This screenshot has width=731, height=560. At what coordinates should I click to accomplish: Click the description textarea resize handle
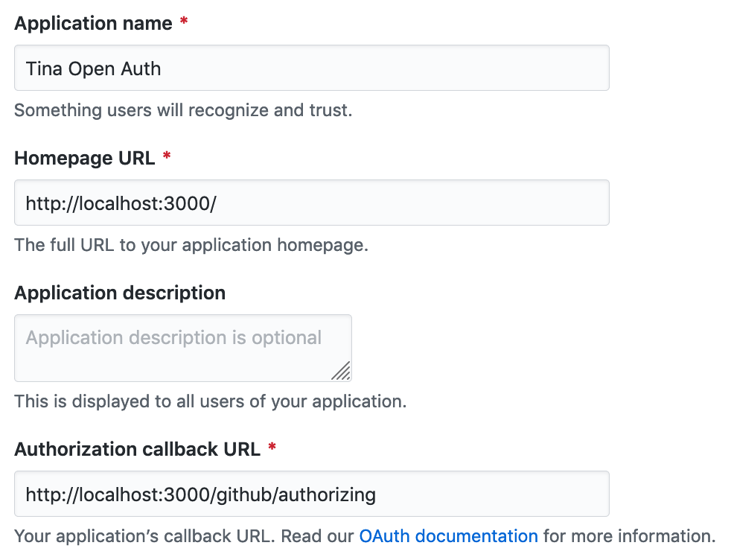click(341, 371)
